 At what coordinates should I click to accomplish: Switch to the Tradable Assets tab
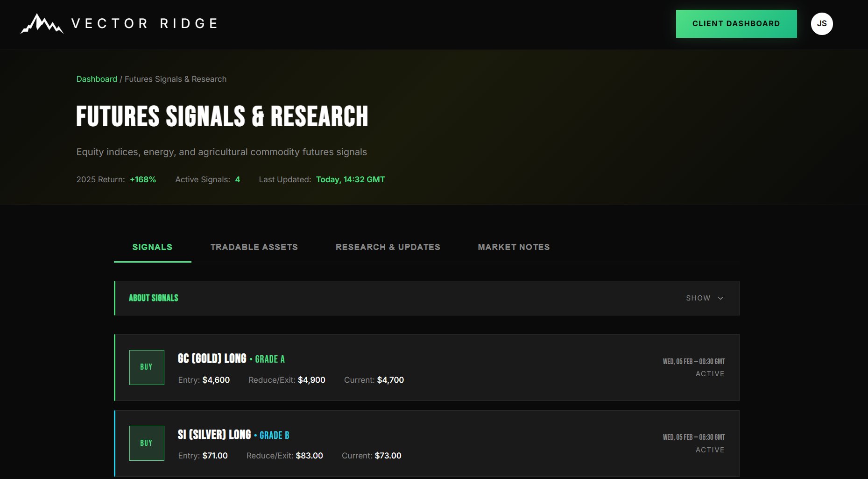(x=254, y=247)
